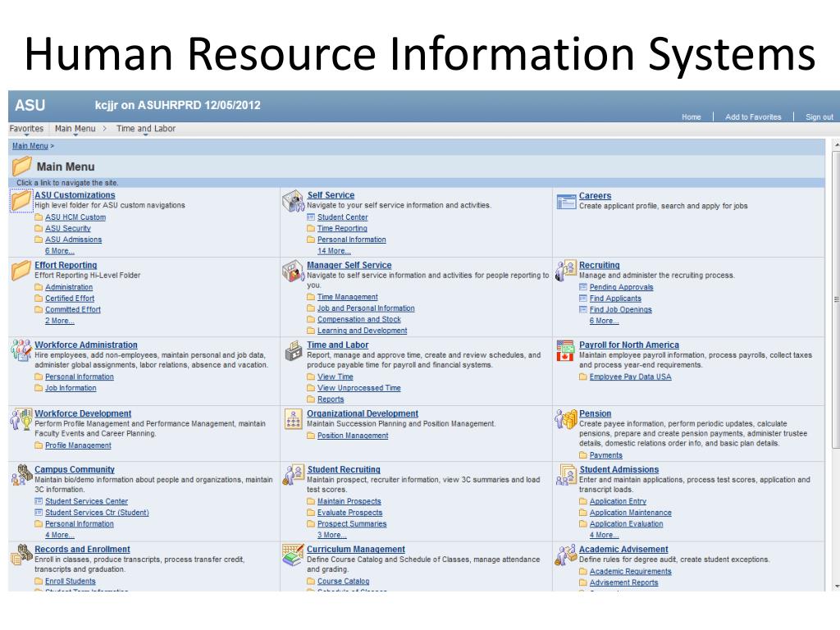
Task: Click the Pension coins icon
Action: [x=566, y=419]
